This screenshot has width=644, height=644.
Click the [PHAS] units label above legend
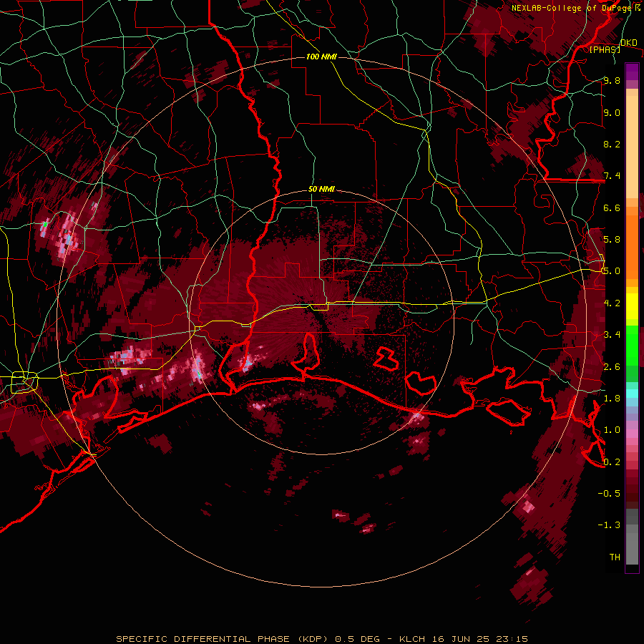click(x=605, y=50)
